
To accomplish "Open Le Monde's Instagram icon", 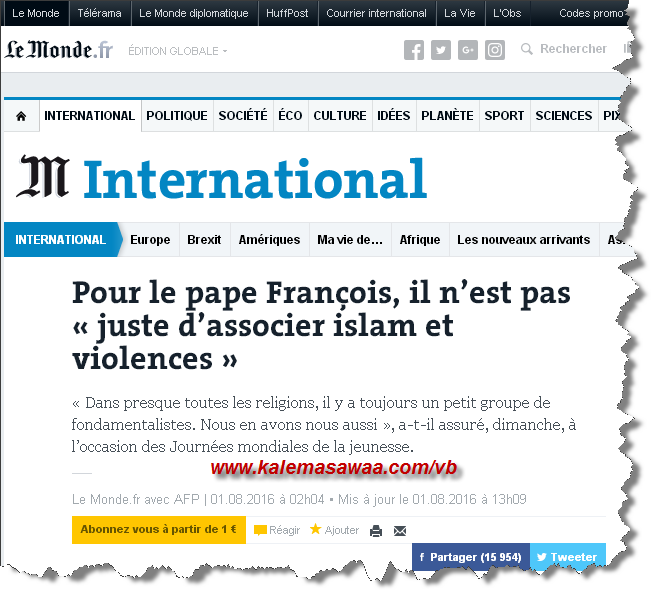I will tap(495, 50).
